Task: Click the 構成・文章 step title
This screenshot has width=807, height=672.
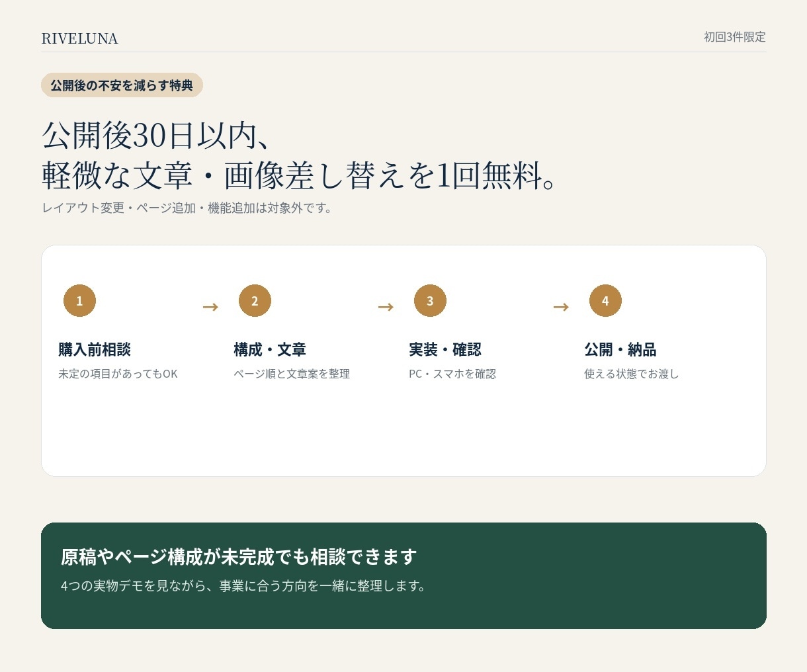Action: (x=270, y=349)
